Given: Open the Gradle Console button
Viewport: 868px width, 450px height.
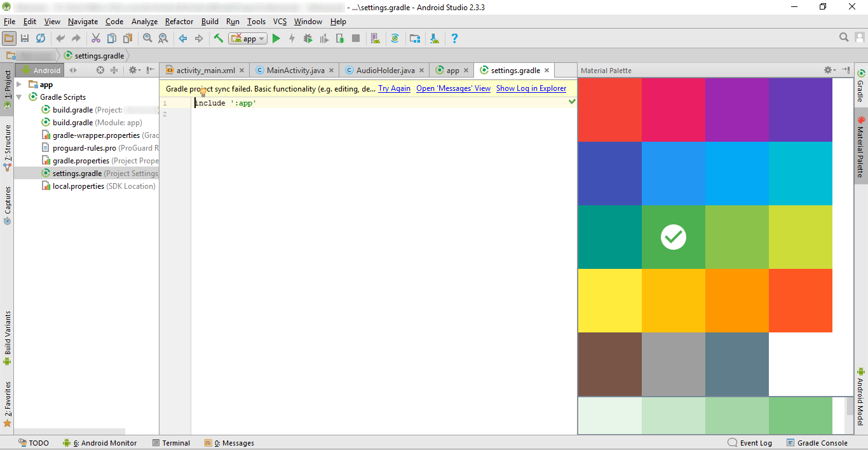Looking at the screenshot, I should 817,443.
